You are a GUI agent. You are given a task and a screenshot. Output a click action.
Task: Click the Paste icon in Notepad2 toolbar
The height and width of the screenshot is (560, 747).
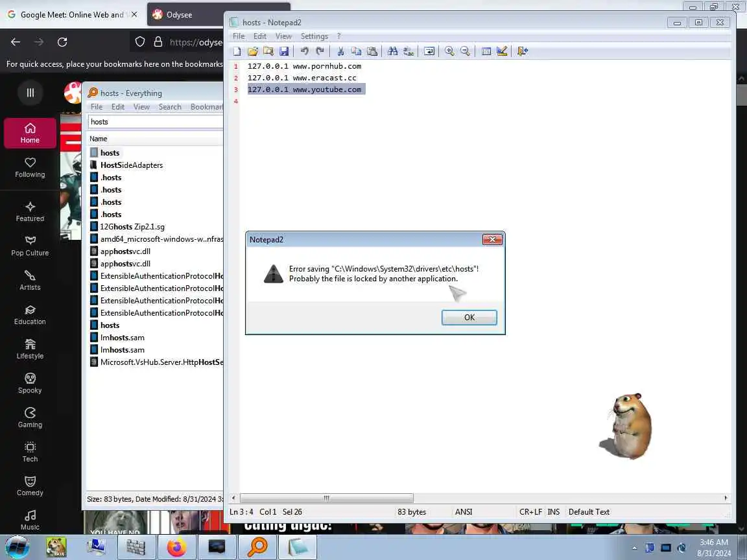coord(372,51)
